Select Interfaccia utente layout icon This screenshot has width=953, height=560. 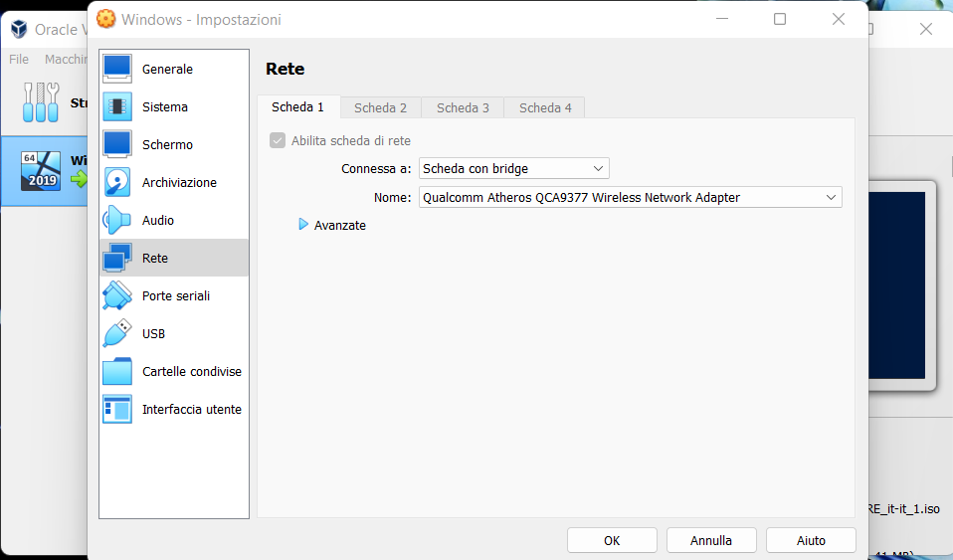click(x=117, y=409)
